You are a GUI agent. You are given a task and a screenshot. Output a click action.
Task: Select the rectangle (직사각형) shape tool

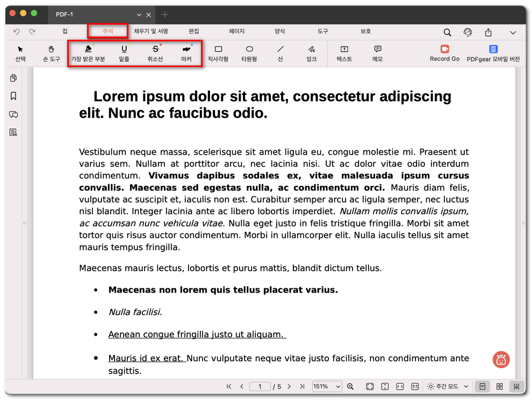tap(218, 53)
